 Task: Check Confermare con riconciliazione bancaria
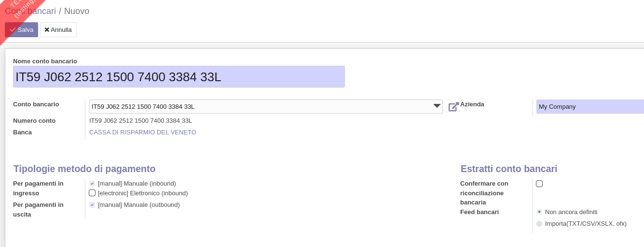coord(539,184)
